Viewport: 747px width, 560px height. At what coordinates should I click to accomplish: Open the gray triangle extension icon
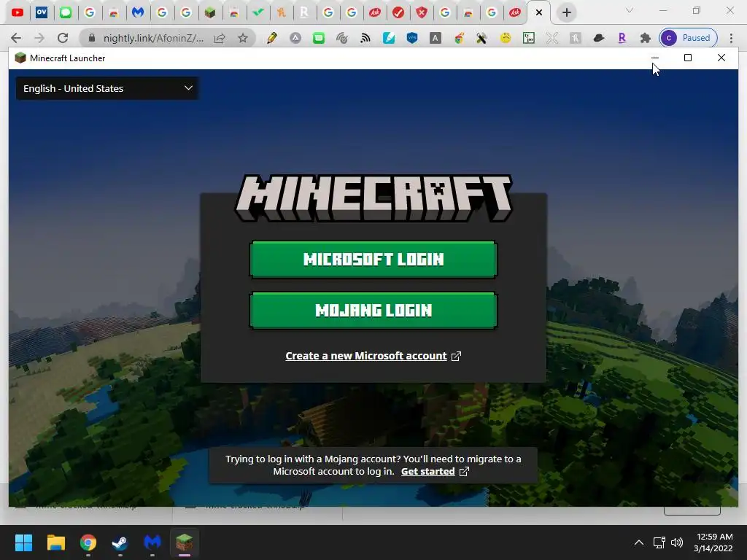[295, 38]
